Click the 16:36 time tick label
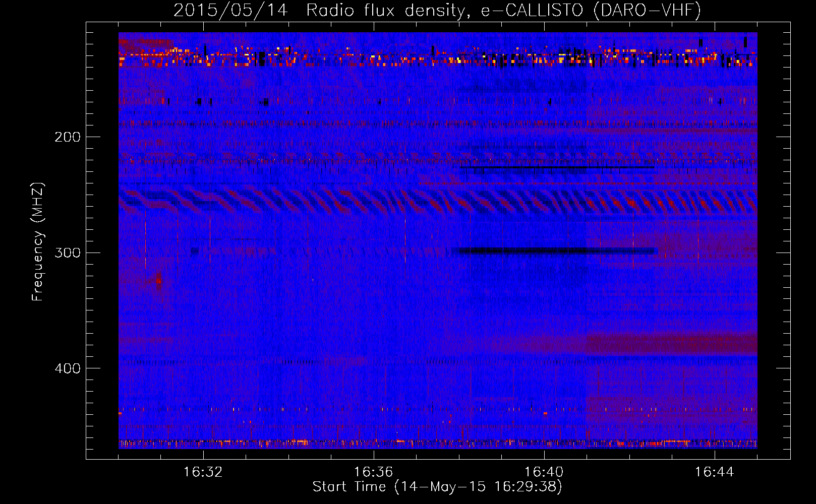Screen dimensions: 816x504 (x=374, y=472)
